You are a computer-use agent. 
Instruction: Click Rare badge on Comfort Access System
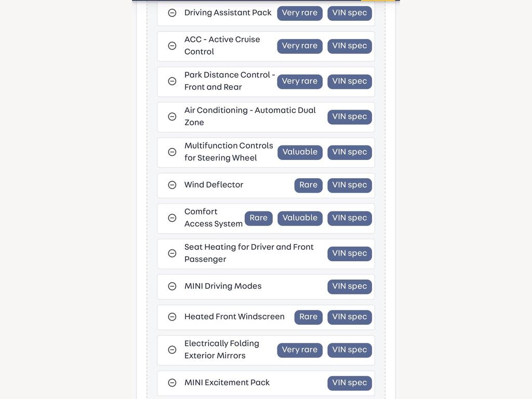pos(259,218)
